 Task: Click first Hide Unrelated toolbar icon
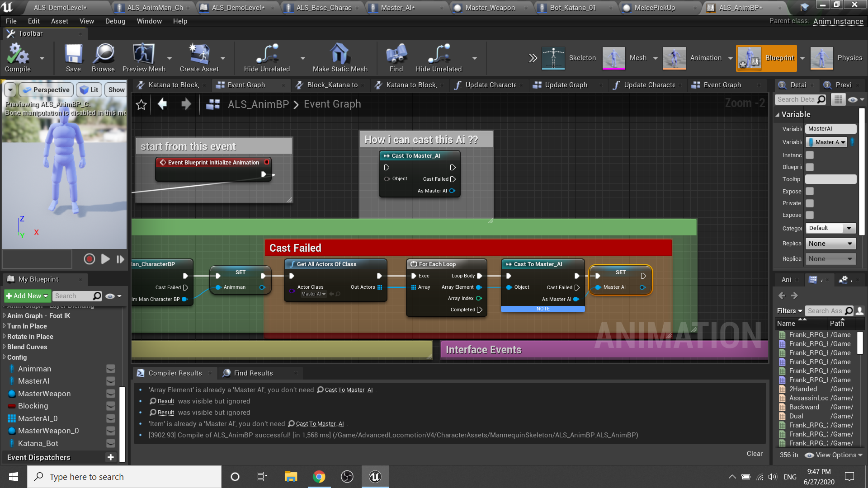point(267,57)
